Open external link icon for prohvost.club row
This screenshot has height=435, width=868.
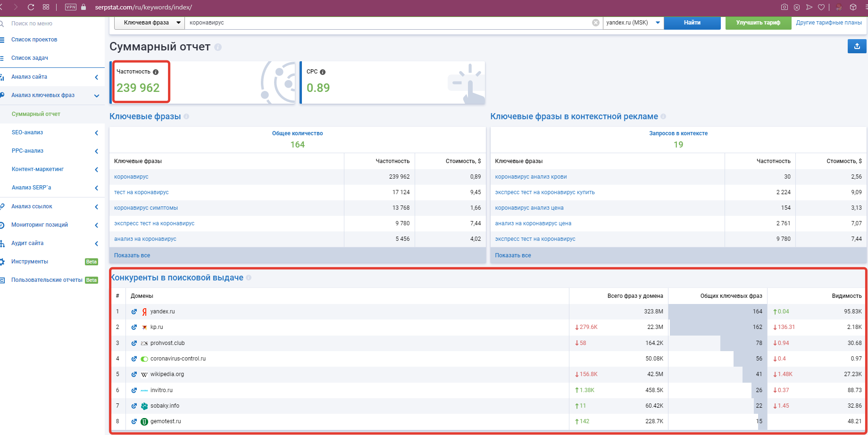[134, 343]
